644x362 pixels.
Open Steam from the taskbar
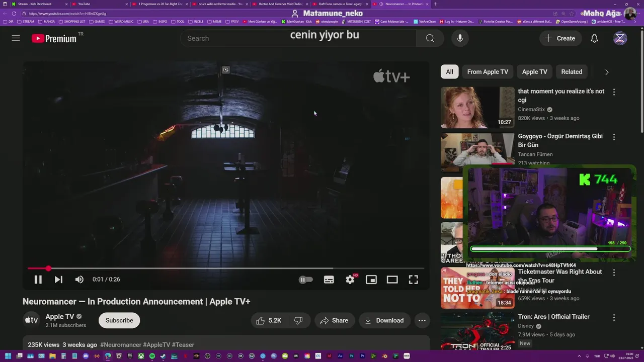click(x=163, y=356)
